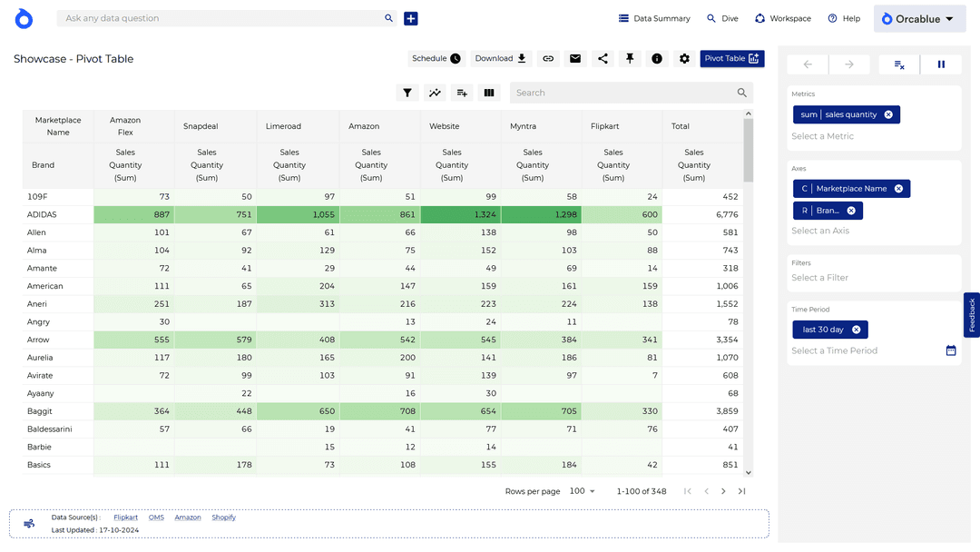This screenshot has height=552, width=980.
Task: Pin this report with the pin icon
Action: (x=630, y=59)
